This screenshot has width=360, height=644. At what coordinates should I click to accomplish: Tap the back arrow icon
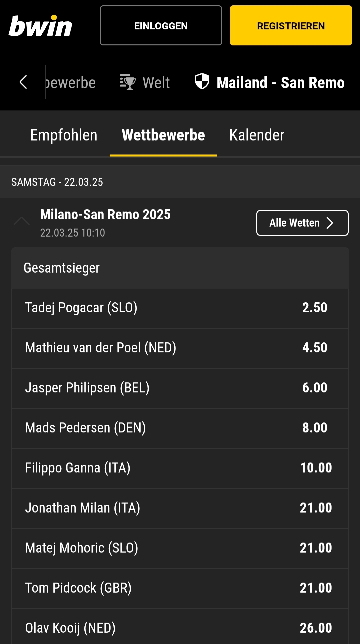click(x=23, y=82)
